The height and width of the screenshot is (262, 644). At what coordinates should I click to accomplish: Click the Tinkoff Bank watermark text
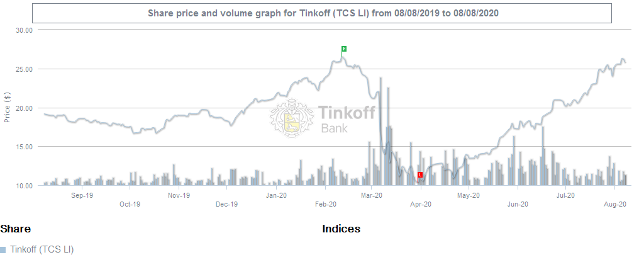coord(347,119)
